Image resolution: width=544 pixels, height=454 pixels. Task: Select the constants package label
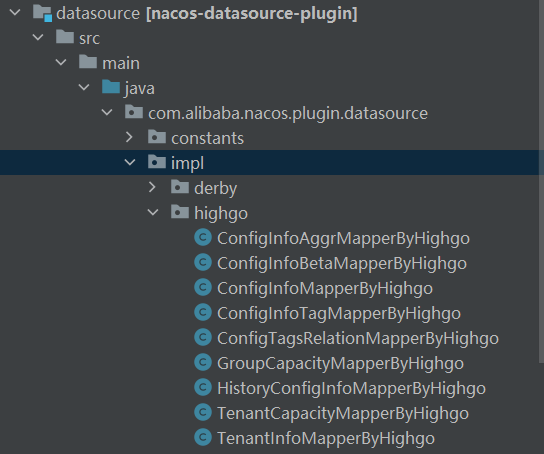coord(207,138)
